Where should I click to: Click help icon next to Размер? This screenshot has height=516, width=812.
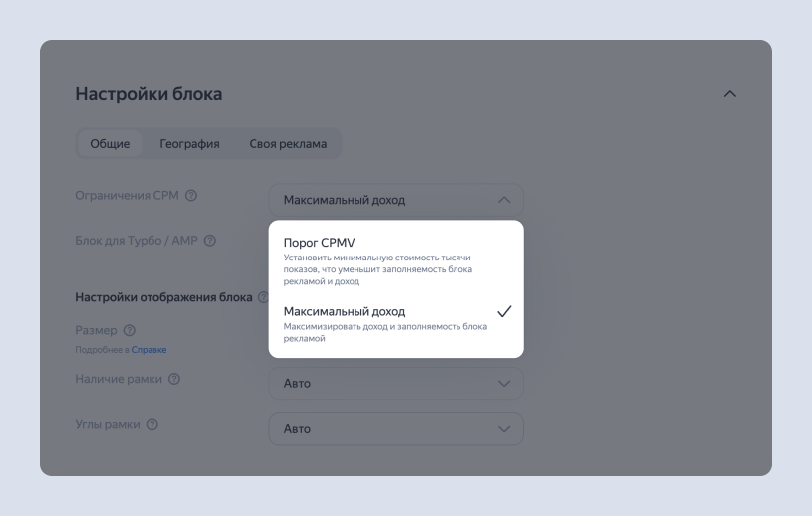pyautogui.click(x=129, y=330)
